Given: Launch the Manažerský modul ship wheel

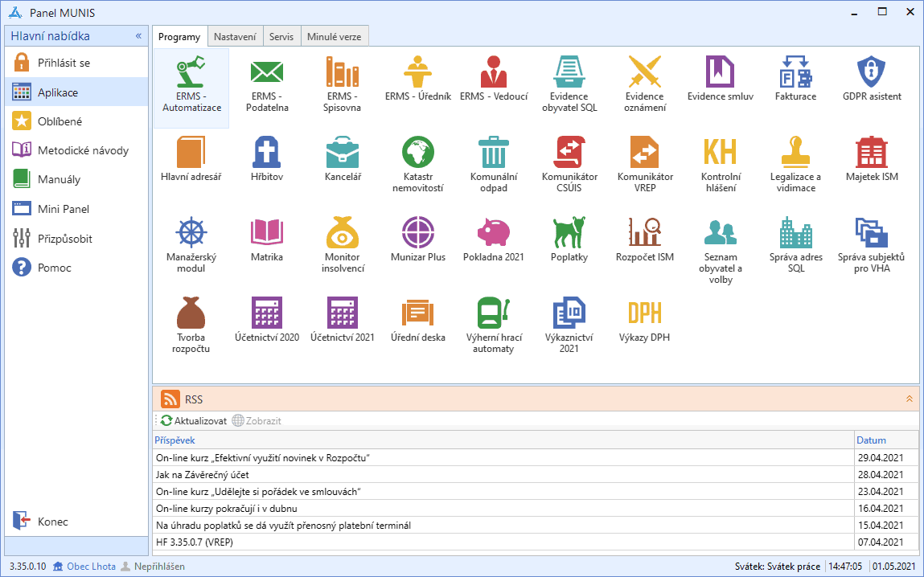Looking at the screenshot, I should coord(191,233).
